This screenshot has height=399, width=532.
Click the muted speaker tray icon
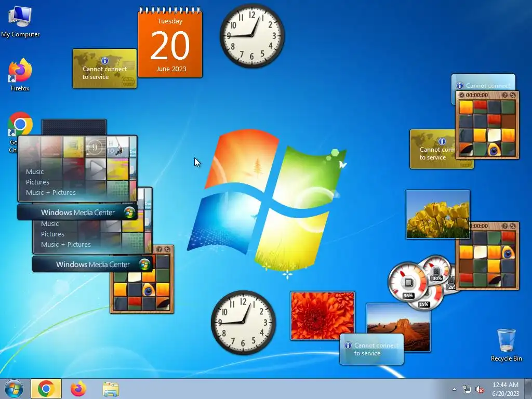(480, 390)
